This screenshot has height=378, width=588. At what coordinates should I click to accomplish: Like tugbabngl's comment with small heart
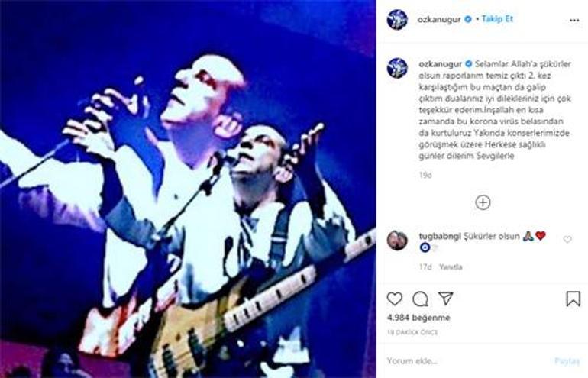pyautogui.click(x=567, y=239)
